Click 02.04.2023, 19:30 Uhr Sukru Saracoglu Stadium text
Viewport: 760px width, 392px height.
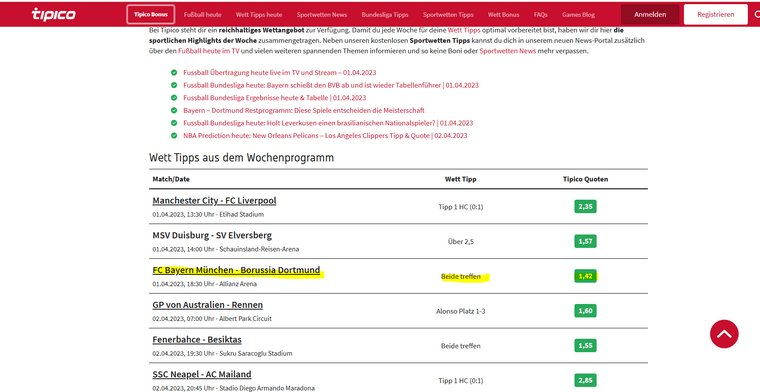(222, 354)
